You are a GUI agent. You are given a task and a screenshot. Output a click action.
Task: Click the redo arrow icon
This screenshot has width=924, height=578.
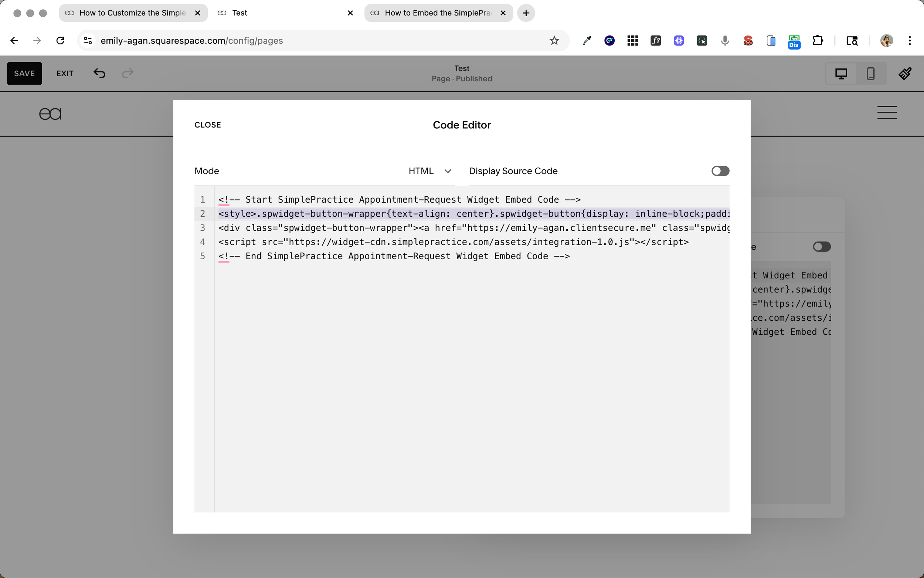(x=127, y=73)
